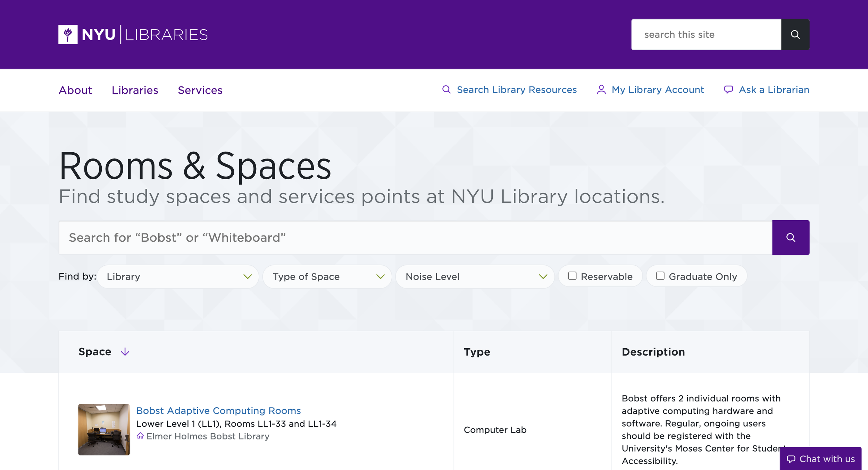Click the NYU torch logo icon
Screen dimensions: 868x470
click(68, 34)
